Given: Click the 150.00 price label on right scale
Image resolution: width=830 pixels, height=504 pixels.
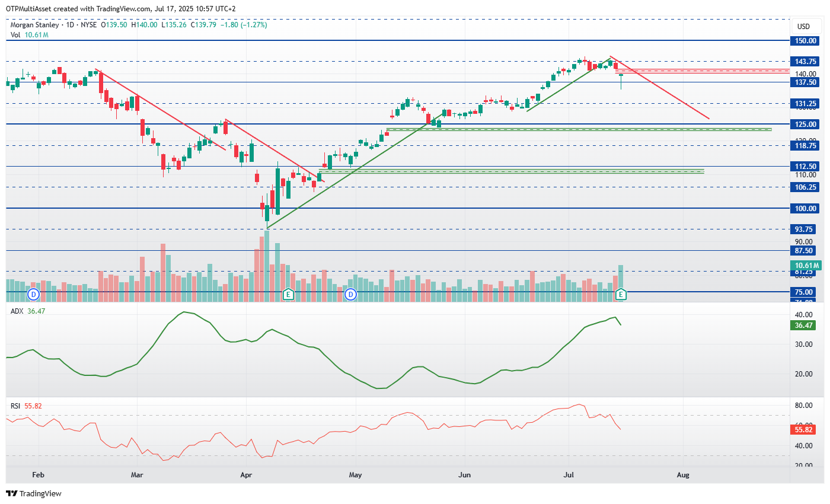Looking at the screenshot, I should pos(803,41).
